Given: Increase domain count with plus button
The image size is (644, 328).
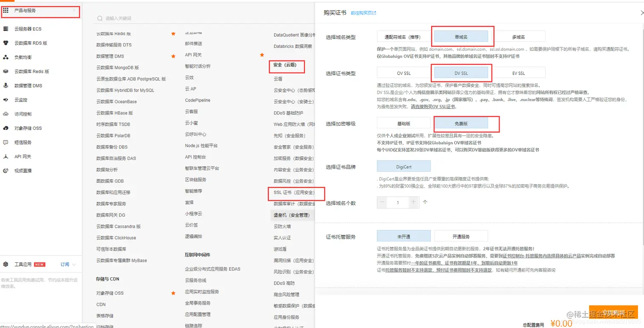Looking at the screenshot, I should pos(414,202).
